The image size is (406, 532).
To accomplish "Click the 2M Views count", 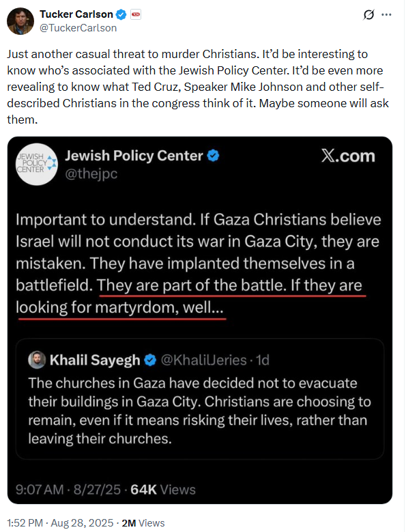I will coord(143,523).
